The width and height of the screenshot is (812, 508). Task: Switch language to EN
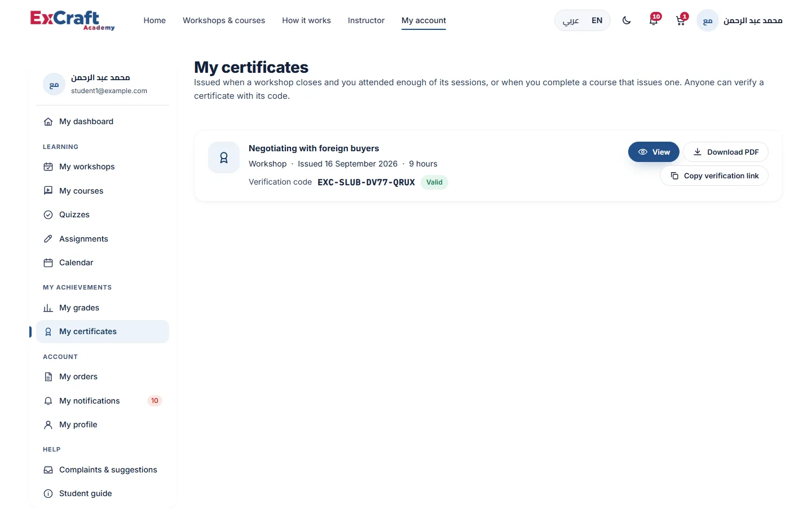[597, 20]
